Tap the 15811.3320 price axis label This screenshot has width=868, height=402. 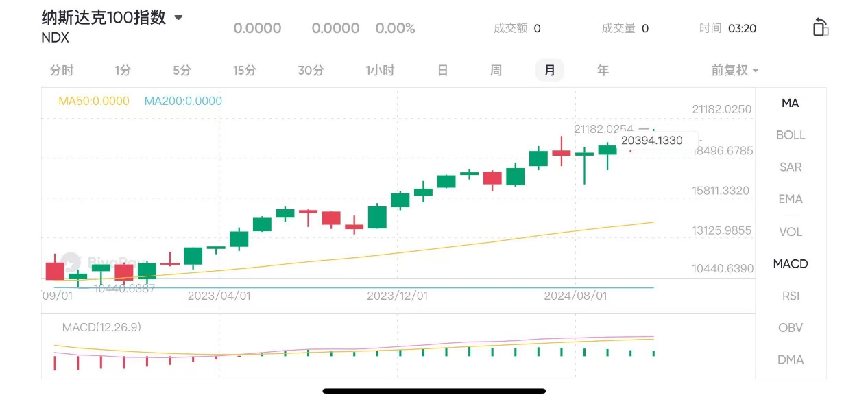[721, 190]
